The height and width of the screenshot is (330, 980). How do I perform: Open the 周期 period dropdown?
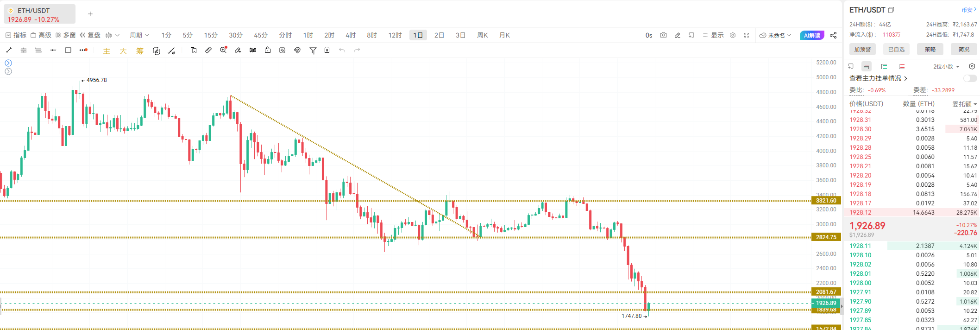139,35
